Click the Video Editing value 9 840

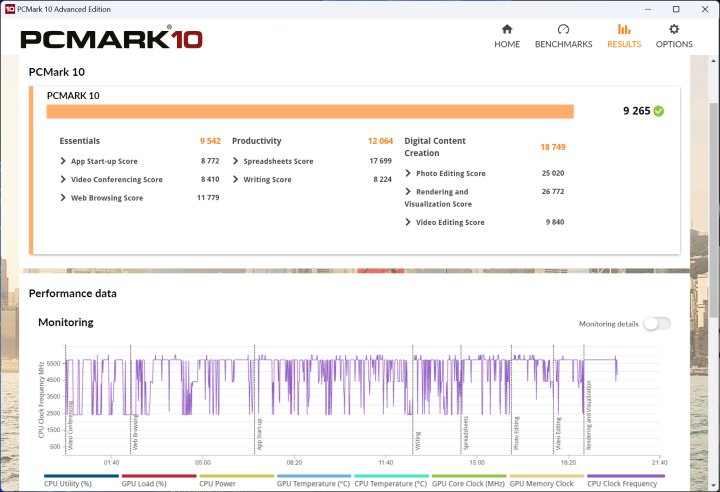pyautogui.click(x=555, y=222)
